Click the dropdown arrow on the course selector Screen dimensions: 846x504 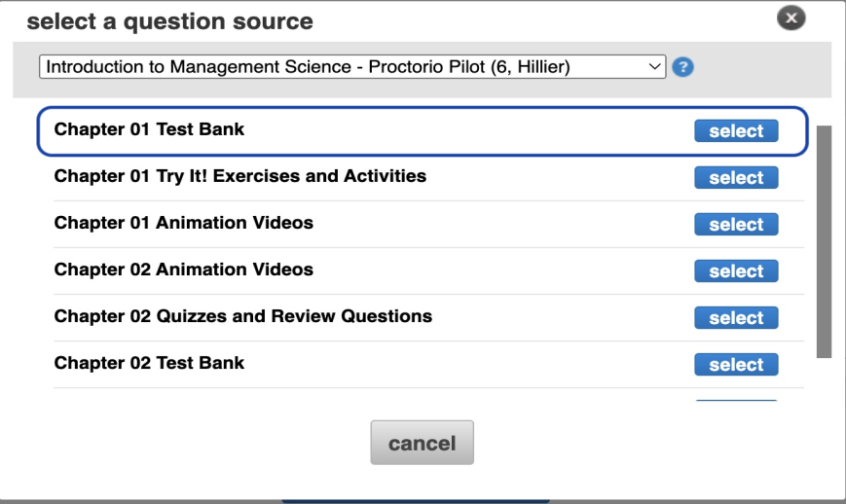click(653, 67)
